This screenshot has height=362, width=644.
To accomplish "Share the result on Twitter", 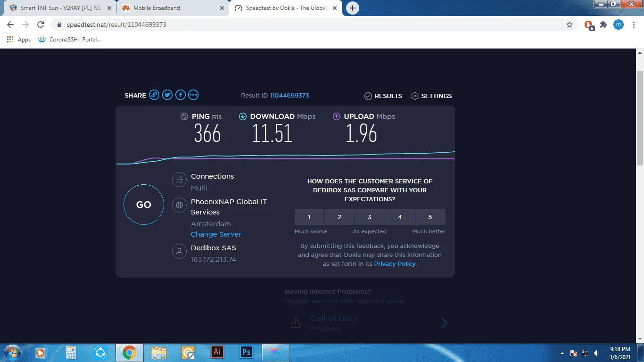I will [167, 95].
